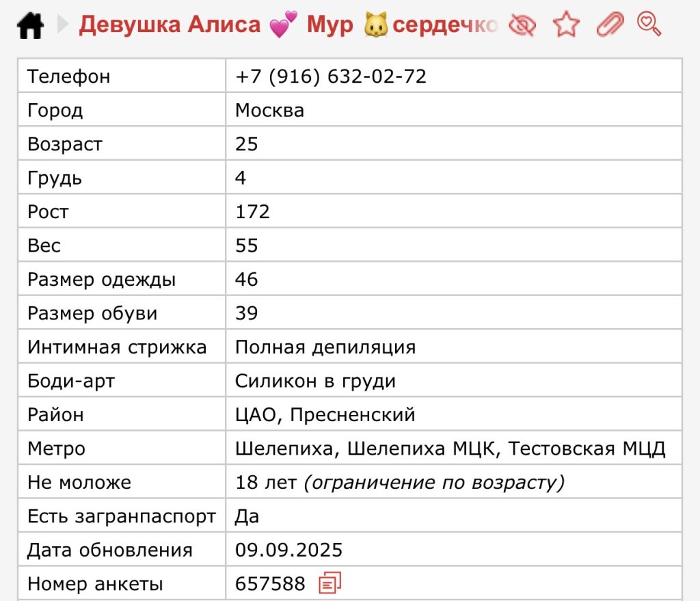The width and height of the screenshot is (700, 601).
Task: Click the paperclip attach icon
Action: click(x=610, y=25)
